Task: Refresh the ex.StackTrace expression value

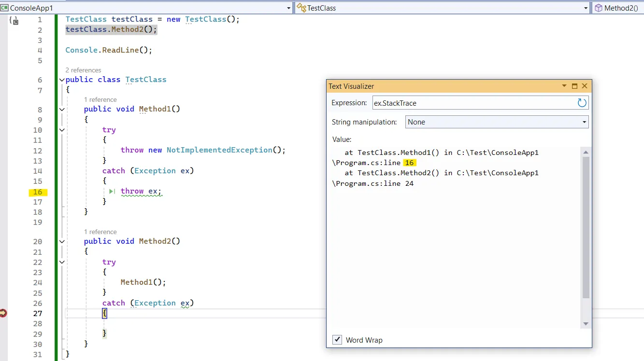Action: point(582,103)
